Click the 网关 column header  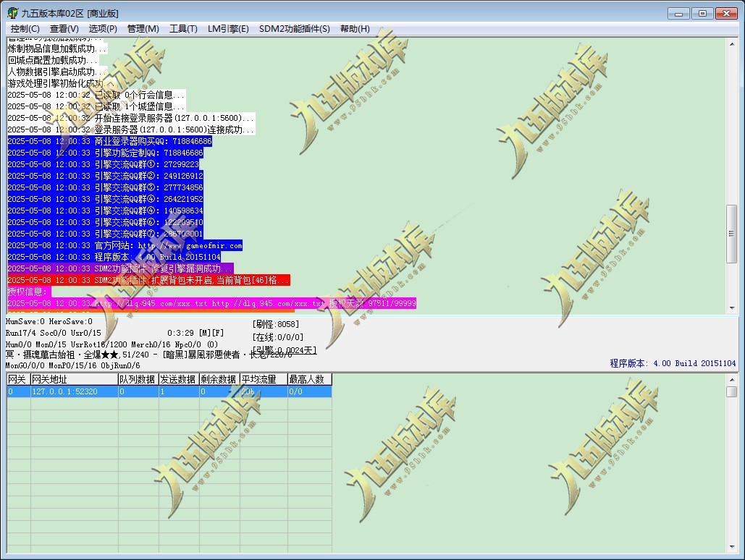click(19, 379)
